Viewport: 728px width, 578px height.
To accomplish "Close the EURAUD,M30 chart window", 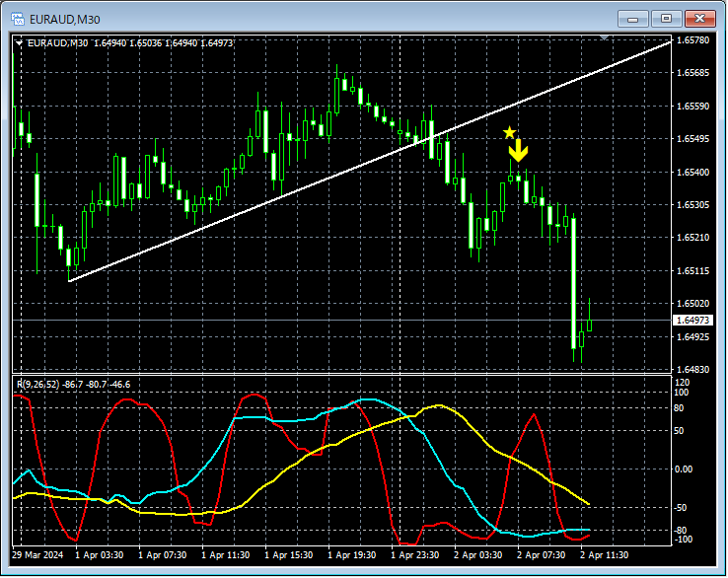I will click(699, 19).
